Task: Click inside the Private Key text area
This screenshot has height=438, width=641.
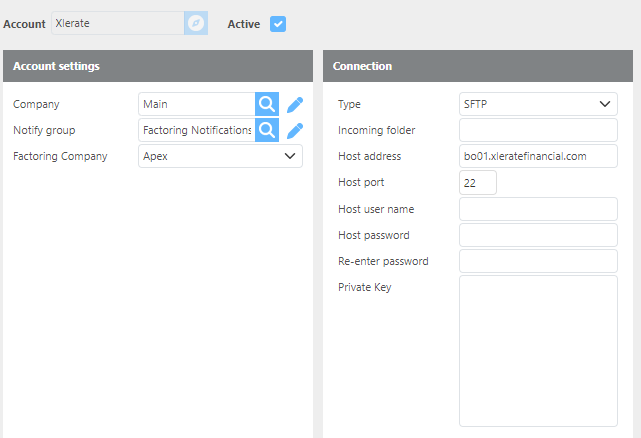Action: [538, 350]
